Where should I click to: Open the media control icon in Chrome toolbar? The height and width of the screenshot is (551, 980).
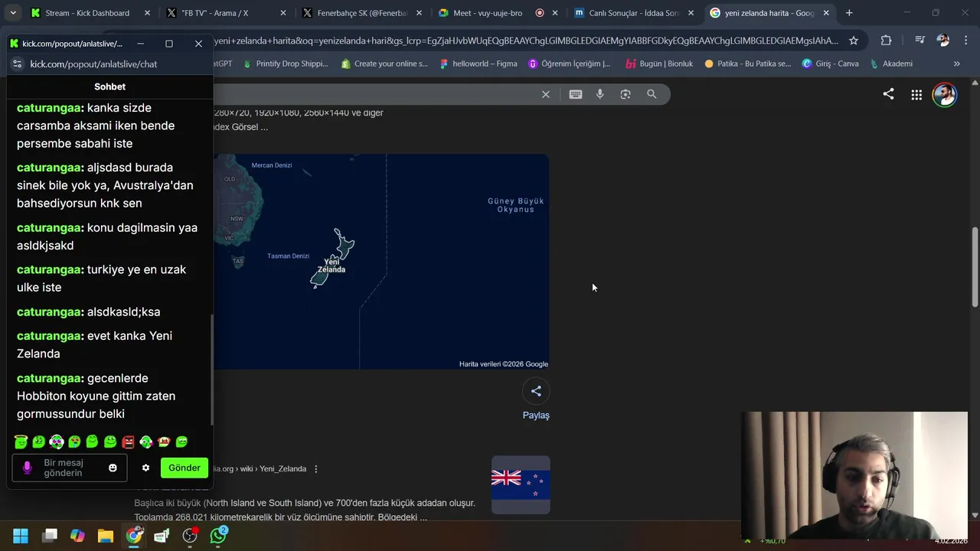click(921, 41)
